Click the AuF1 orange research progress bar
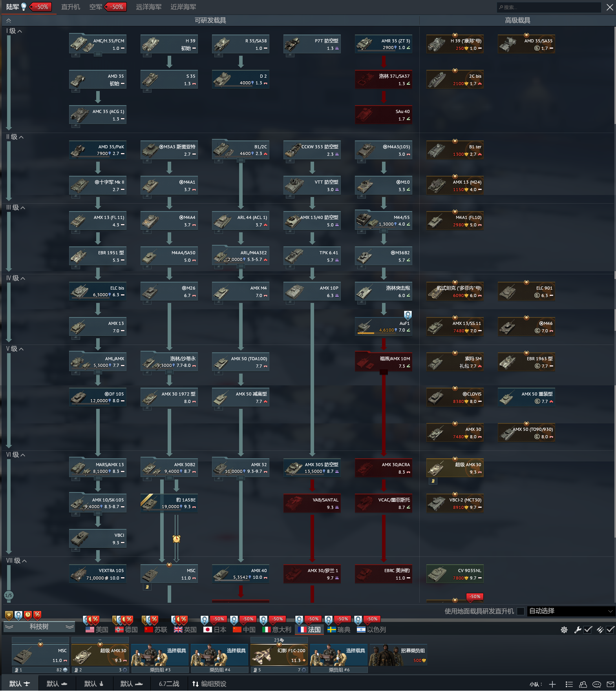The height and width of the screenshot is (691, 616). tap(366, 334)
